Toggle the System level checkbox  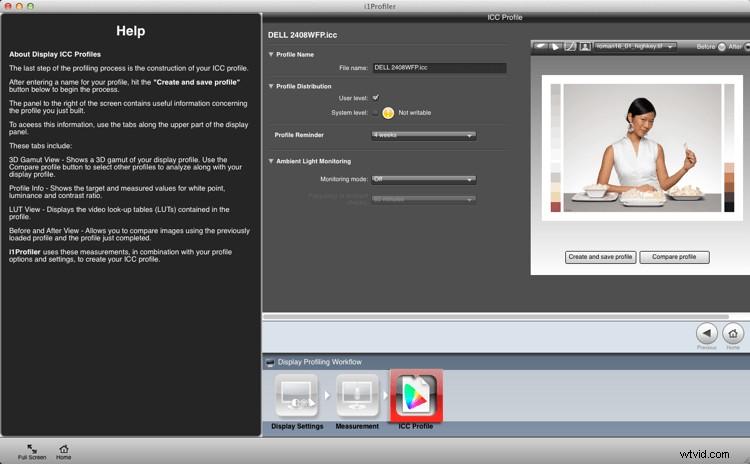[x=375, y=113]
